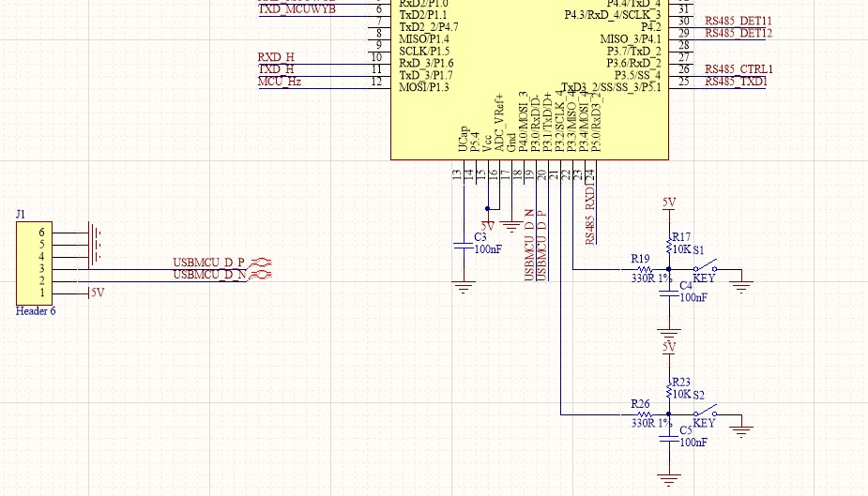The height and width of the screenshot is (496, 868).
Task: Select the RS485_DET11 net label
Action: tap(739, 21)
